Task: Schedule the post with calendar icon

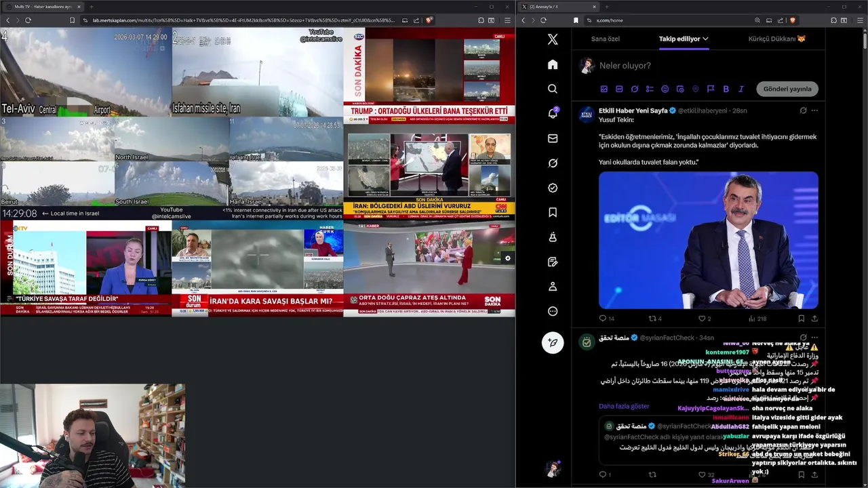Action: pyautogui.click(x=680, y=89)
